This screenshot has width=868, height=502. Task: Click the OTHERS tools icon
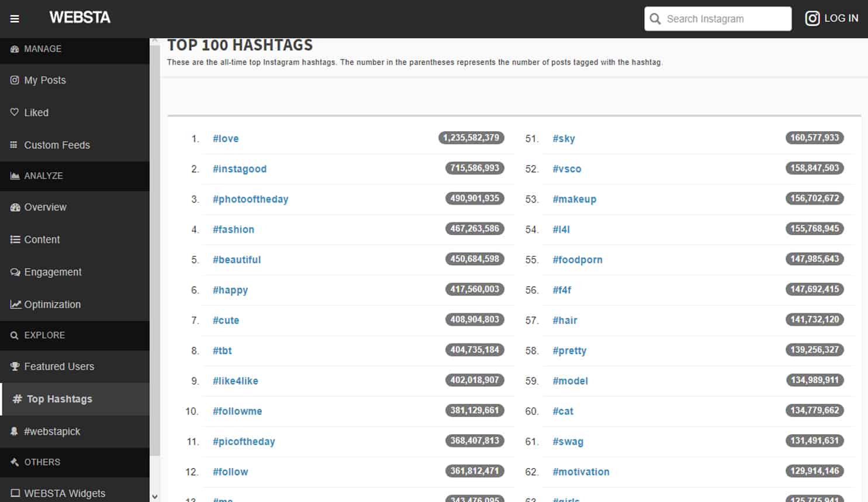[x=15, y=462]
